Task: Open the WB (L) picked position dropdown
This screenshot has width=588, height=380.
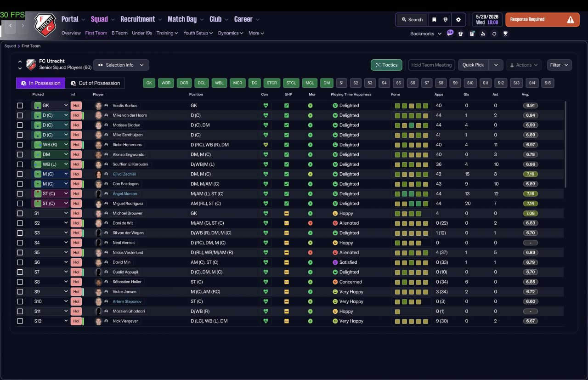Action: tap(50, 164)
